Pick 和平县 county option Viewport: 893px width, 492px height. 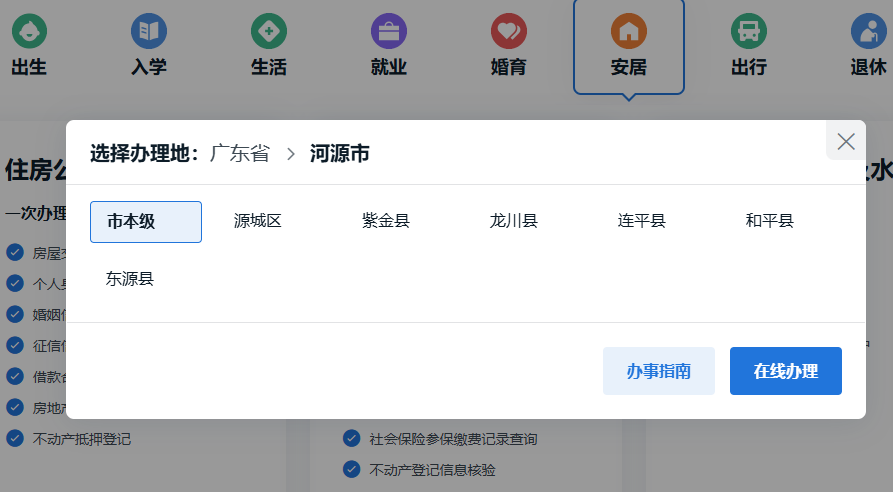[x=769, y=221]
